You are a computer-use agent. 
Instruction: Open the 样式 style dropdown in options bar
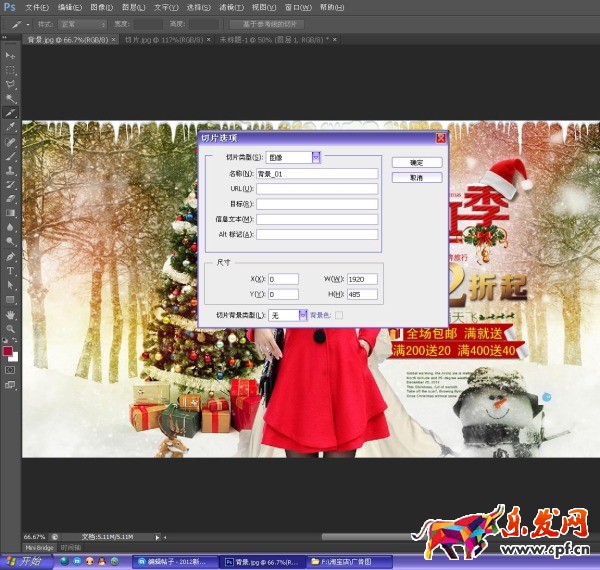[83, 24]
